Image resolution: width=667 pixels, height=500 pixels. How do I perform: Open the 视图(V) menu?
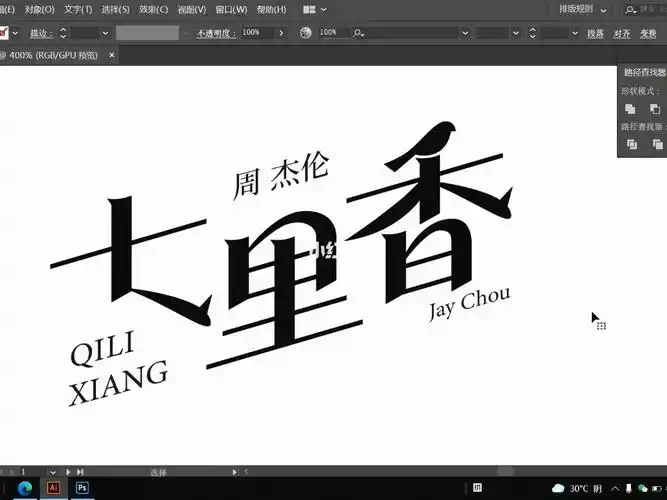click(191, 9)
